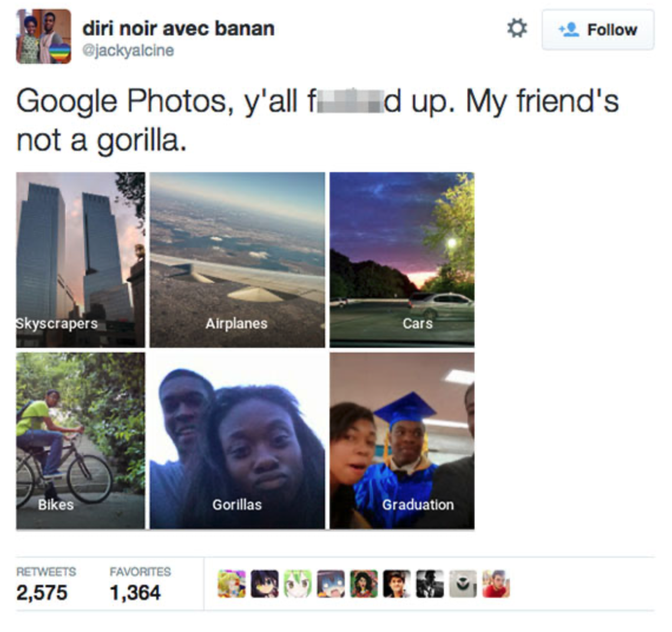Select the black-and-white photo avatar
Viewport: 672px width, 632px height.
coord(430,584)
